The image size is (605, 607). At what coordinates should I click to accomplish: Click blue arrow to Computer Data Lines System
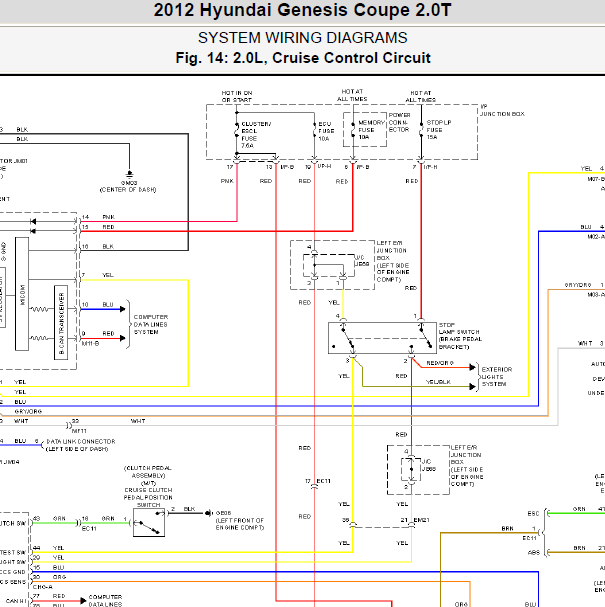point(123,309)
